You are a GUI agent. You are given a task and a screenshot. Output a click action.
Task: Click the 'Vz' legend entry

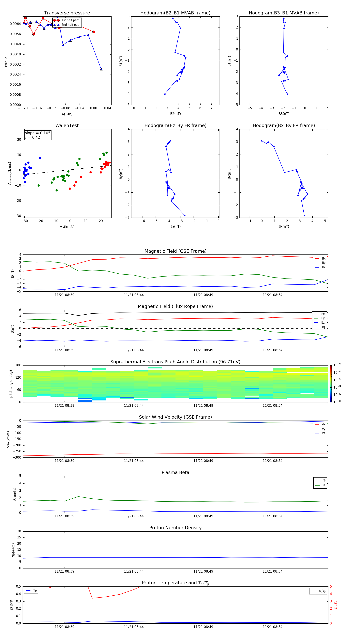click(320, 433)
